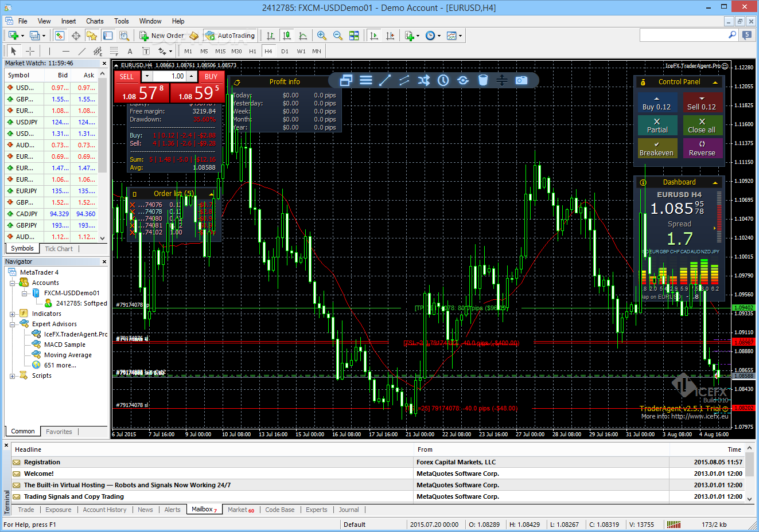Toggle Chart Shift
The image size is (759, 532).
point(390,36)
